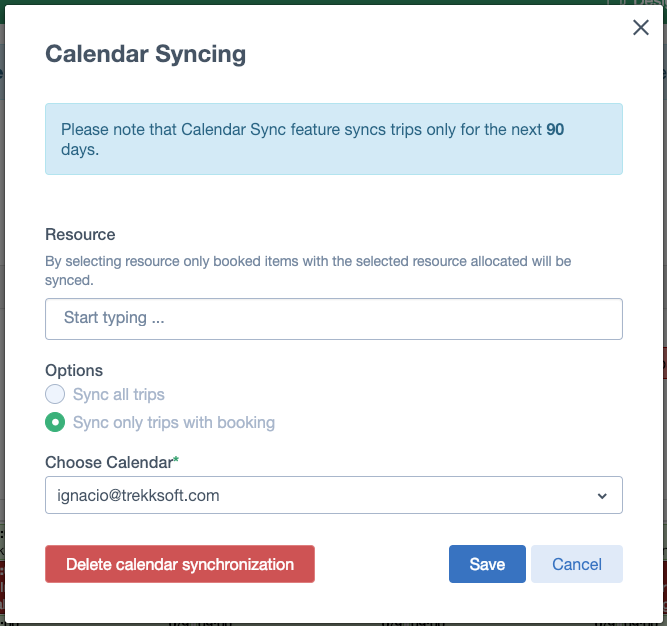Click the Options section label
The width and height of the screenshot is (667, 626).
pos(74,370)
